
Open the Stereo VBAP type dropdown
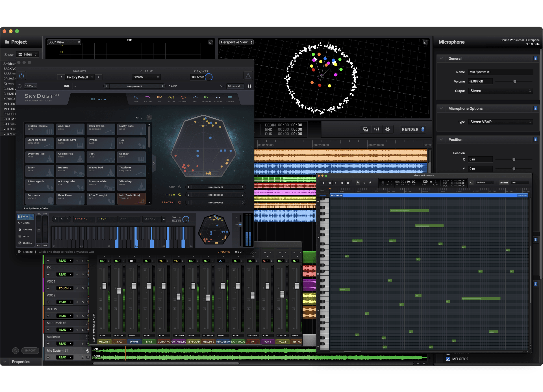(x=500, y=122)
